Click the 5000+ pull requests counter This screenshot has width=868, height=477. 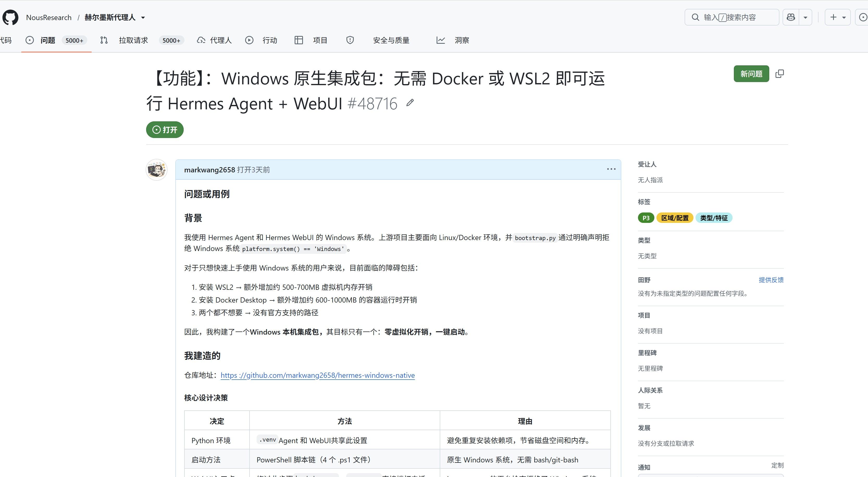tap(171, 40)
